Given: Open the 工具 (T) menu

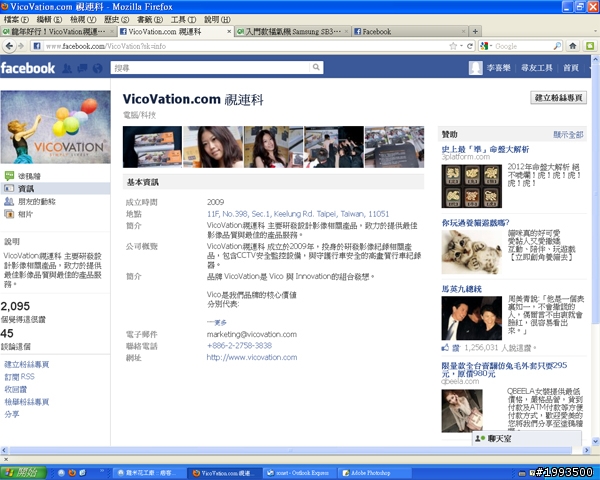Looking at the screenshot, I should (x=183, y=20).
